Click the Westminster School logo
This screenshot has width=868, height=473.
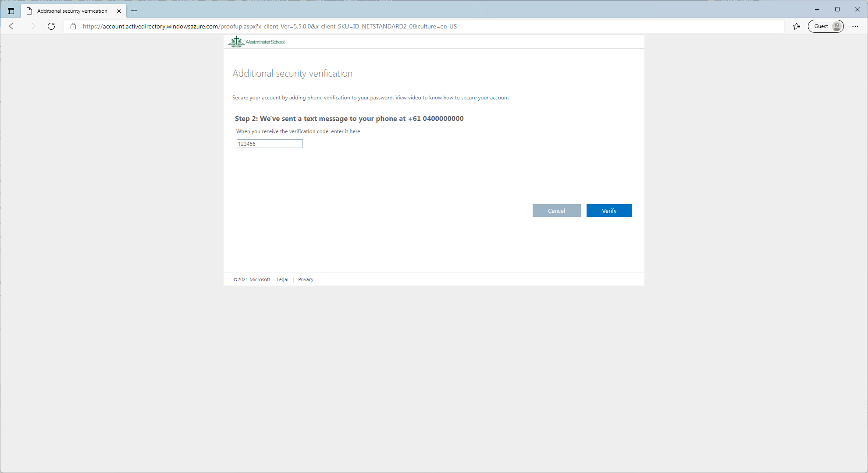point(256,42)
